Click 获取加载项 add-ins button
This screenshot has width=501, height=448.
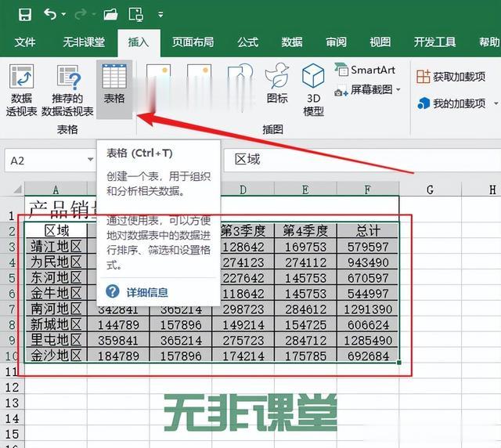451,77
